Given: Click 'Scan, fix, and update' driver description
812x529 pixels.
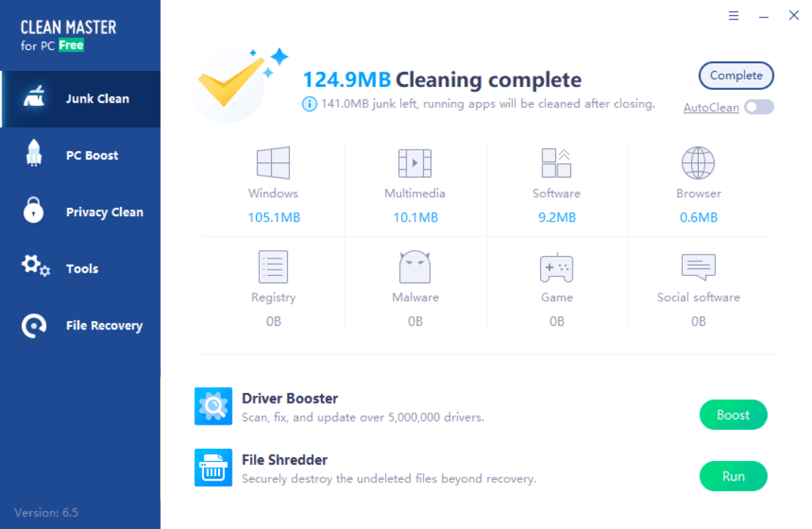Looking at the screenshot, I should [x=363, y=418].
